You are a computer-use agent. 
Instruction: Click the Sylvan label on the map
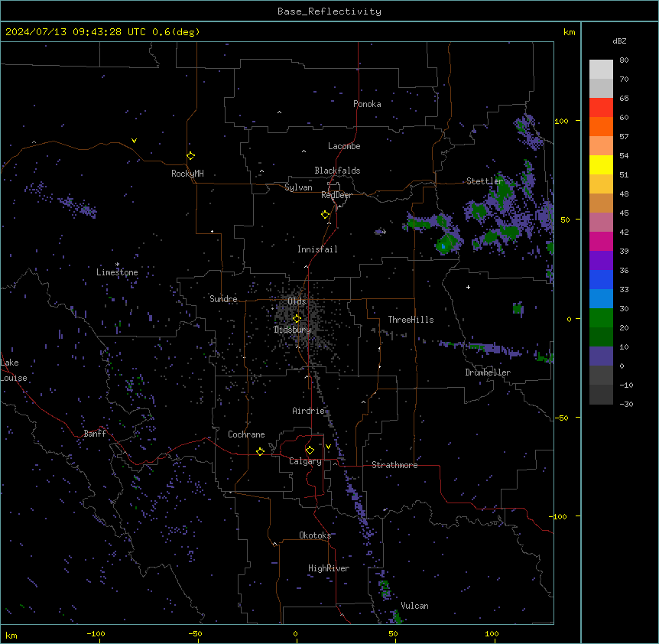[298, 187]
